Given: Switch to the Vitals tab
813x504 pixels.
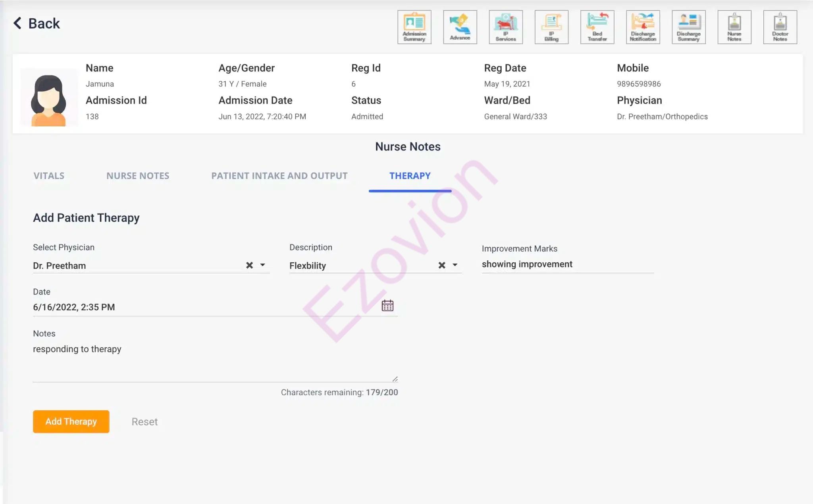Looking at the screenshot, I should tap(49, 176).
